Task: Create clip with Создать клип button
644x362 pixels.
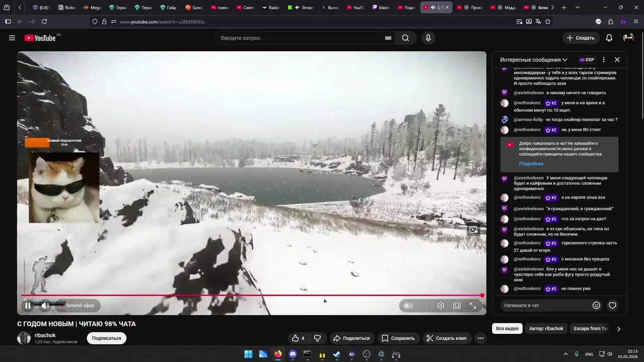Action: click(446, 338)
